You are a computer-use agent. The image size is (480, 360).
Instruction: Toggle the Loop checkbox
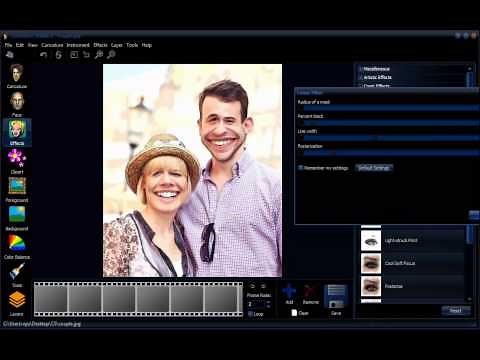pyautogui.click(x=250, y=314)
